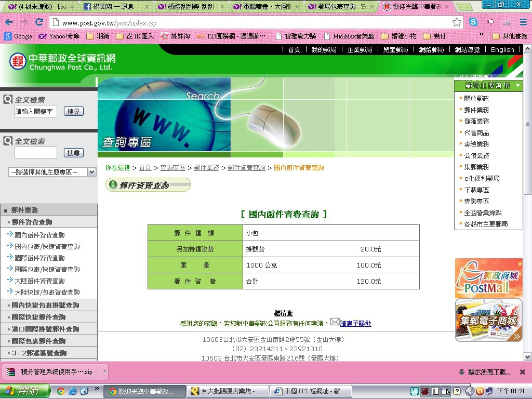
Task: Click the Windows 開始 start button
Action: [x=24, y=391]
